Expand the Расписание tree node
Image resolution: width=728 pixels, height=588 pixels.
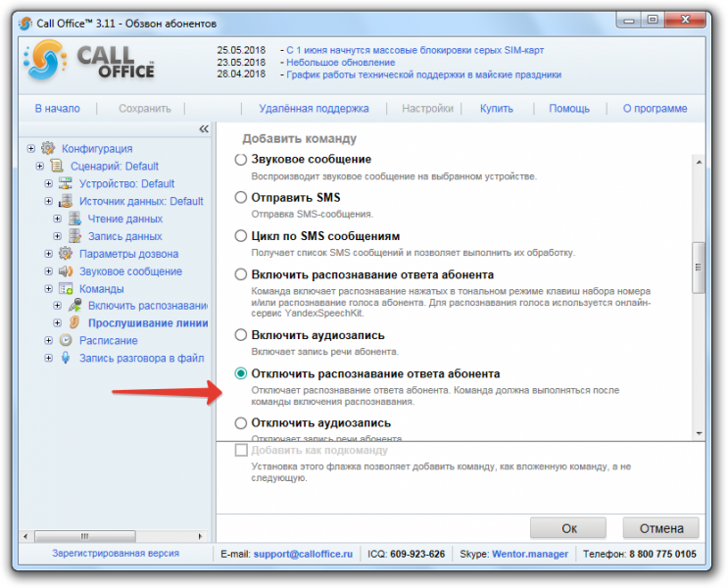click(x=48, y=340)
